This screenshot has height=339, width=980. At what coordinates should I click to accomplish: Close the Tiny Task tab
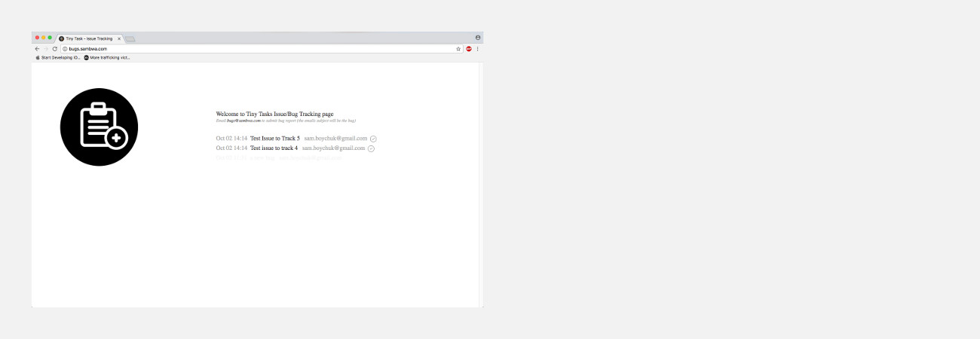[x=119, y=38]
